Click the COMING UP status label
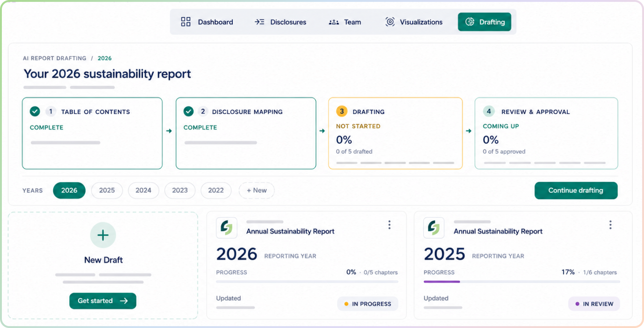644x328 pixels. [x=501, y=126]
